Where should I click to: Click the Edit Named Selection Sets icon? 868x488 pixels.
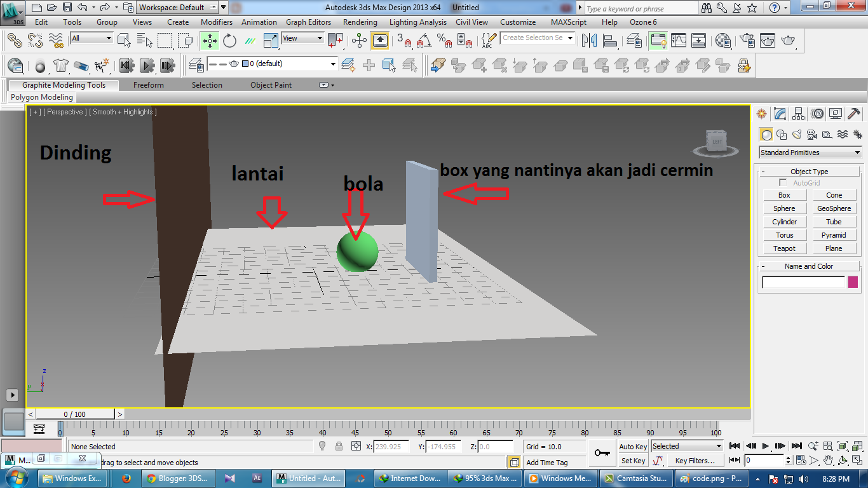tap(487, 40)
